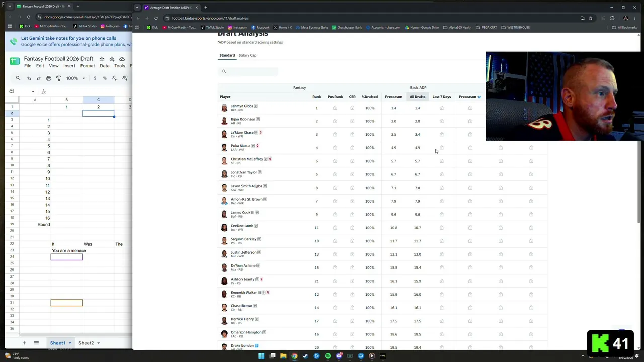Open Bijan Robinson player link

[243, 119]
